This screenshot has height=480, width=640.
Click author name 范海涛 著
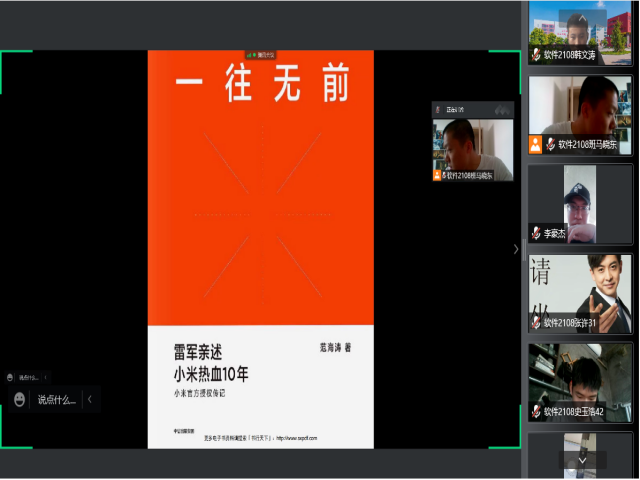pyautogui.click(x=335, y=347)
